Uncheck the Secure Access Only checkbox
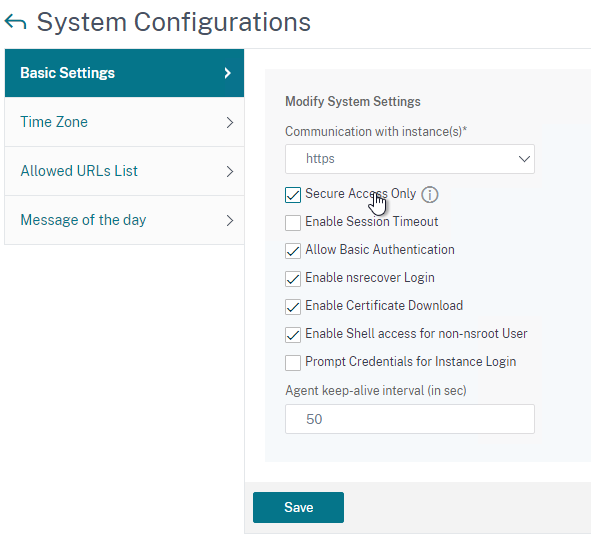Viewport: 591px width, 534px height. [x=293, y=195]
